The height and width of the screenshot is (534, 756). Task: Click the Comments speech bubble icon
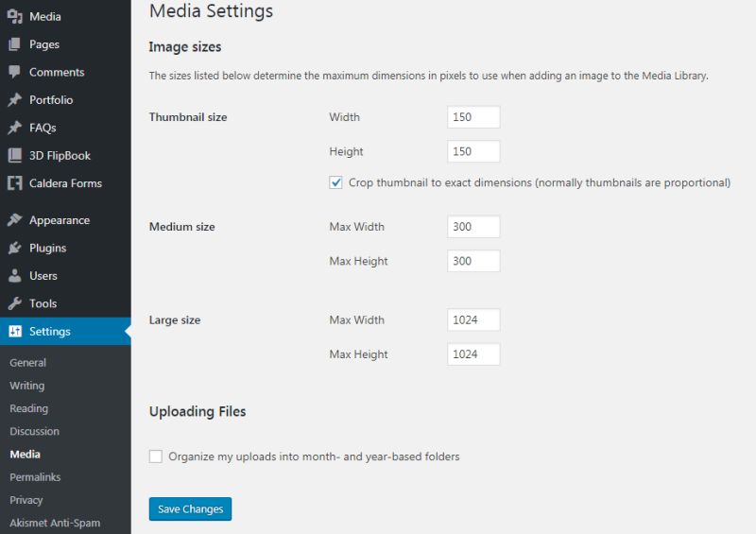pos(15,72)
